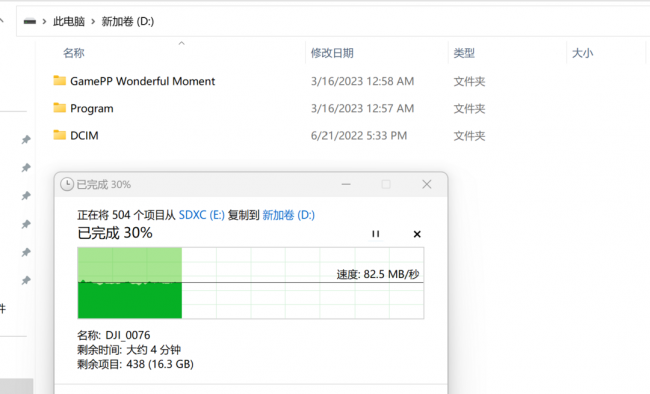The height and width of the screenshot is (394, 650).
Task: Click the sort arrow above the 名称 column
Action: [181, 43]
